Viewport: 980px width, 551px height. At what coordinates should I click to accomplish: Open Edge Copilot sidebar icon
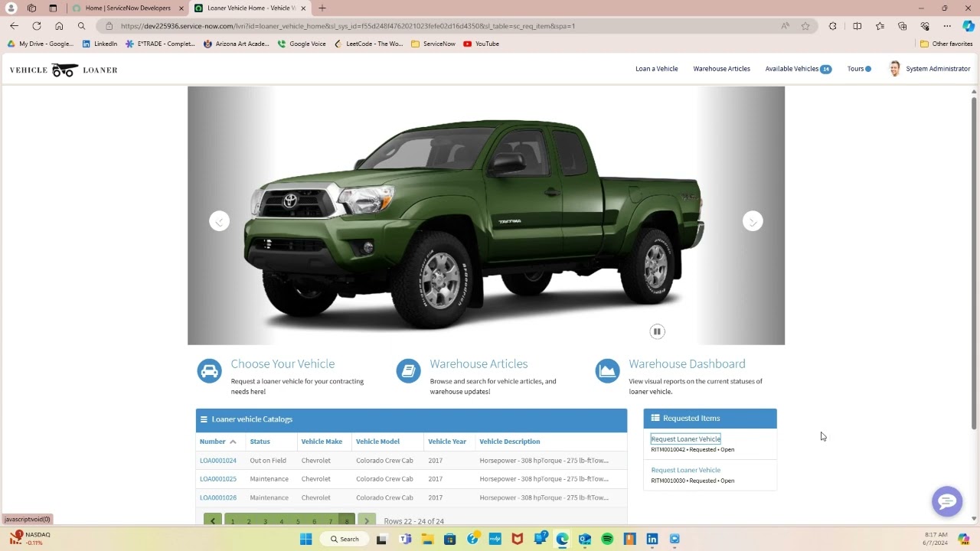click(969, 26)
